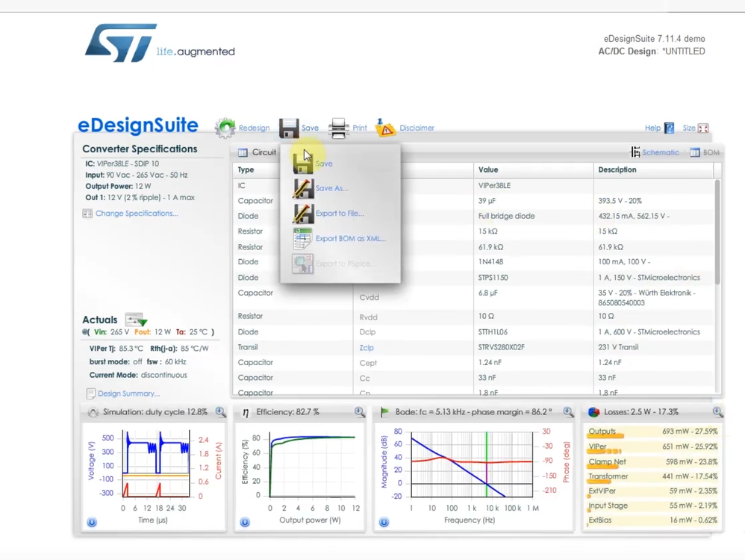Click the Value column header
Image resolution: width=745 pixels, height=560 pixels.
[x=488, y=169]
